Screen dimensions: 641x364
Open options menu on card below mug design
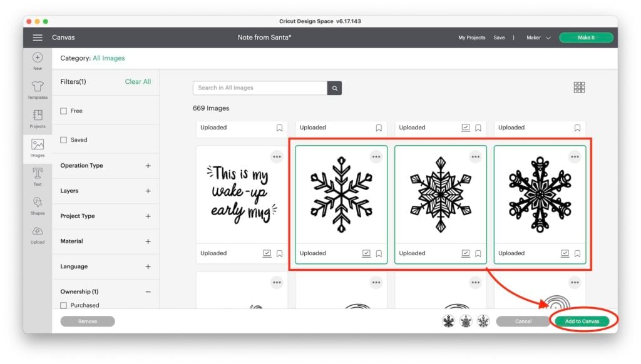tap(277, 283)
